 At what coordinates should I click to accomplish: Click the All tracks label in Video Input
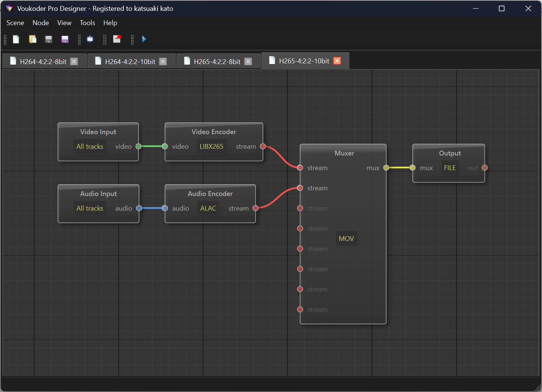(x=90, y=147)
